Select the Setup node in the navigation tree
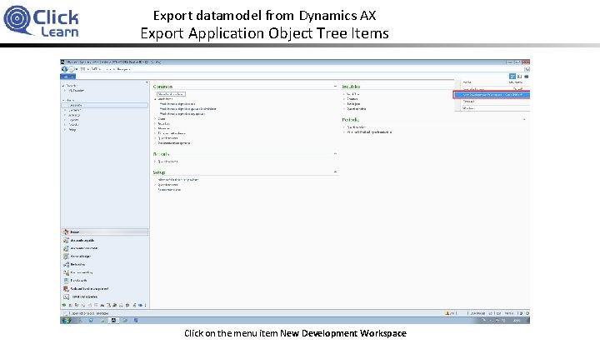 [72, 130]
